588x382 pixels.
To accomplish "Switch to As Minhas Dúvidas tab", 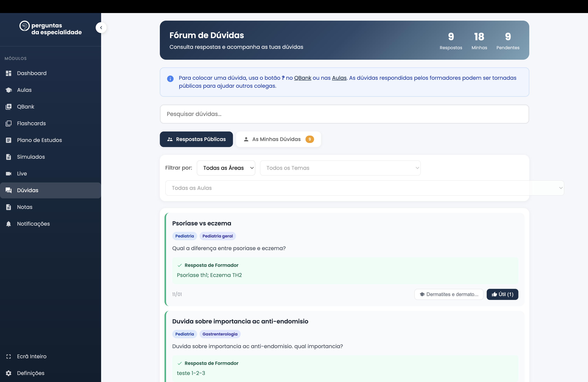I will click(278, 139).
